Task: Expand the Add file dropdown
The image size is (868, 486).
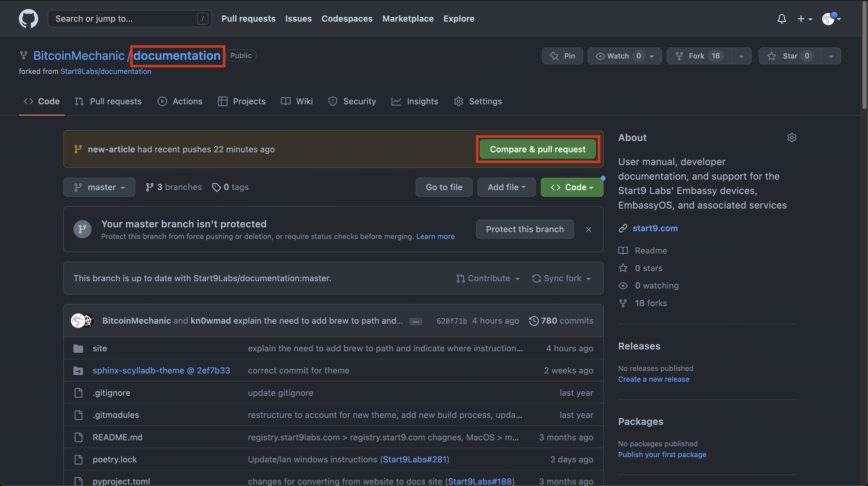Action: 506,187
